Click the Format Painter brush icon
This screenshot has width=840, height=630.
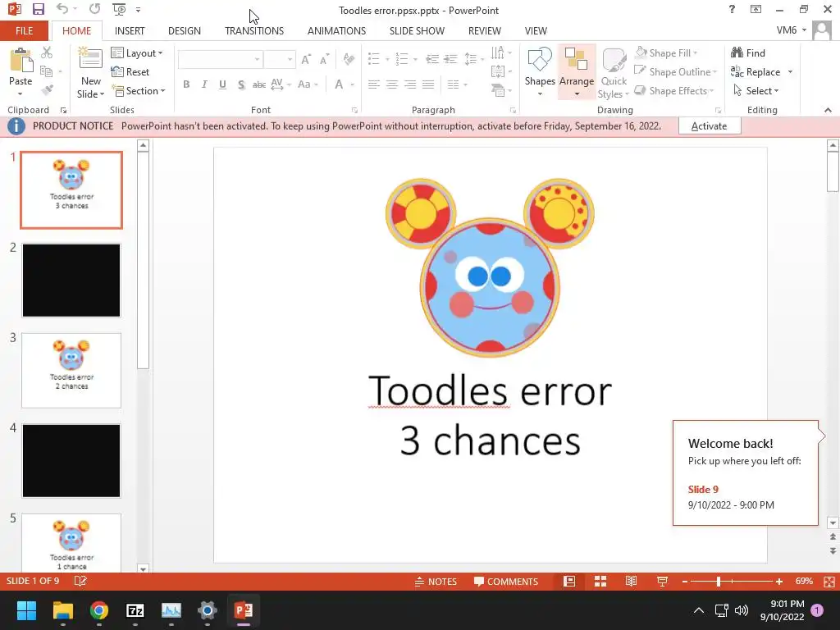47,90
